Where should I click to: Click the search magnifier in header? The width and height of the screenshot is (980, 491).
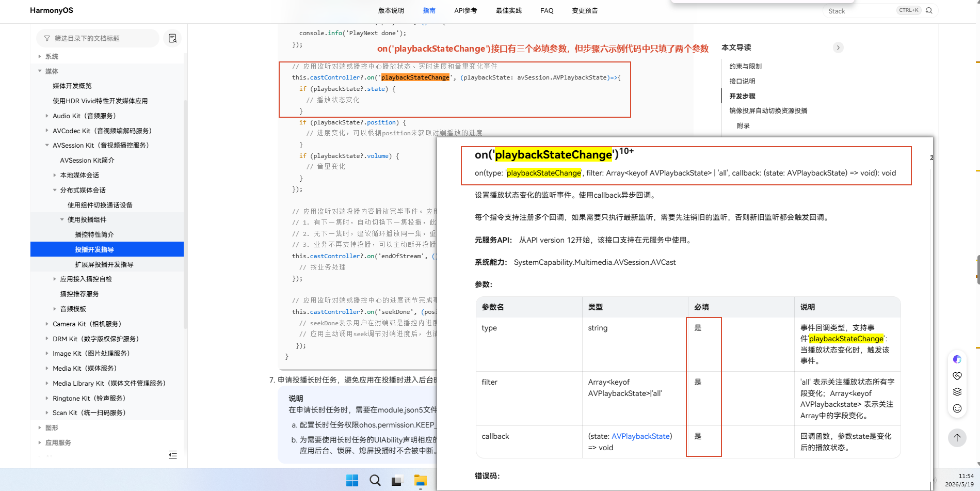pyautogui.click(x=929, y=10)
